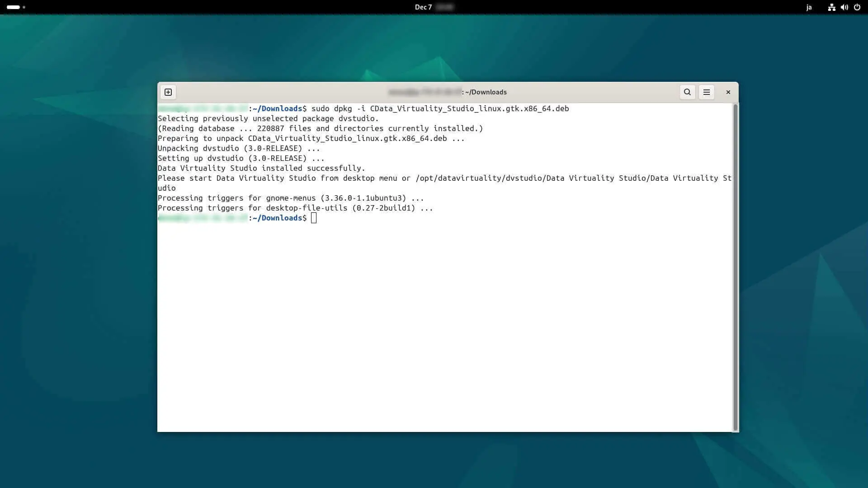Open a new terminal tab

[168, 92]
